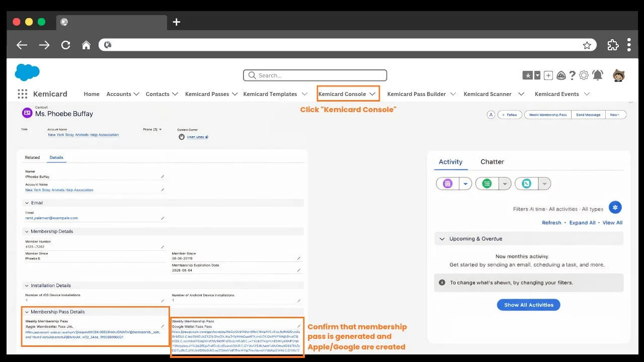Collapse the Installation Details section
644x362 pixels.
[x=27, y=286]
